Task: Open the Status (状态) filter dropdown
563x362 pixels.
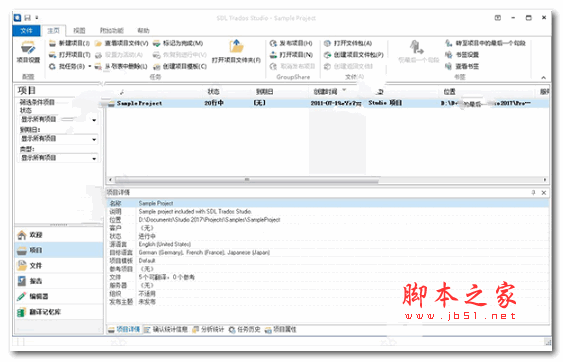Action: point(59,120)
